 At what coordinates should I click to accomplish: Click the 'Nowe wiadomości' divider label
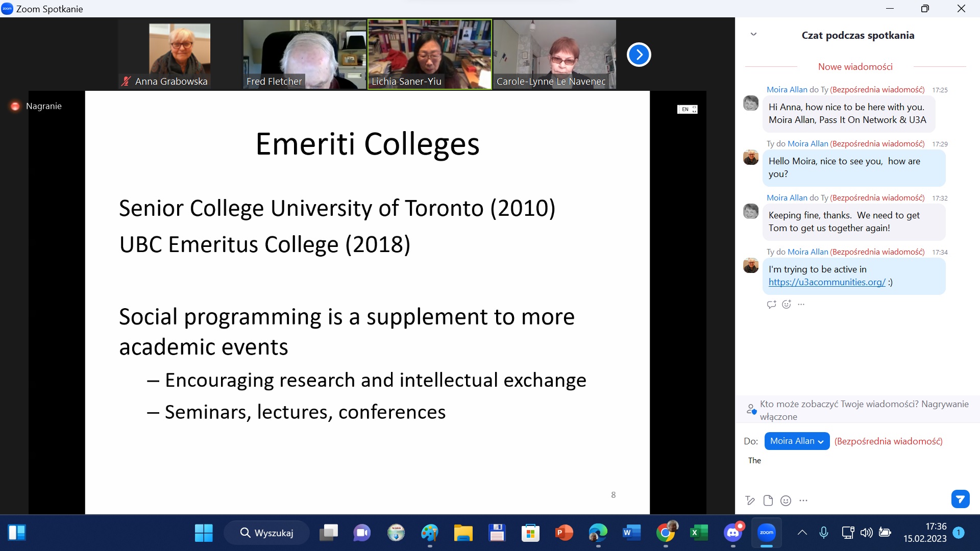pos(855,67)
